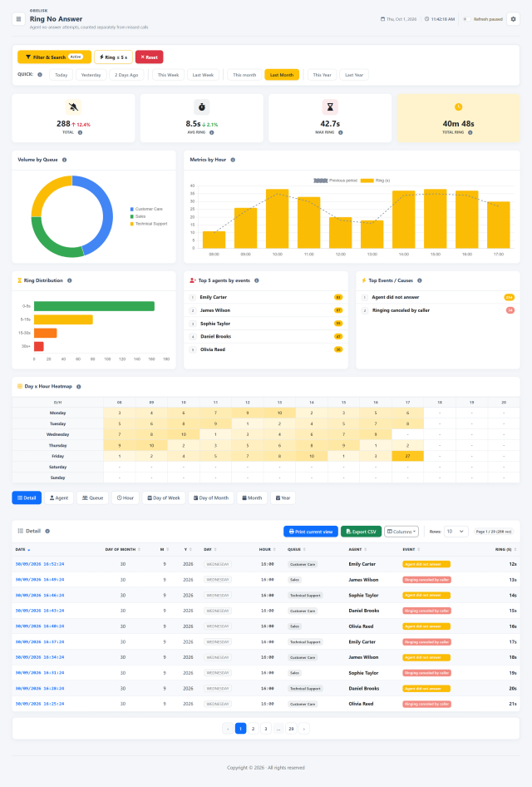Click the Technical Support yellow legend swatch
Screen dimensions: 532x787
click(132, 224)
